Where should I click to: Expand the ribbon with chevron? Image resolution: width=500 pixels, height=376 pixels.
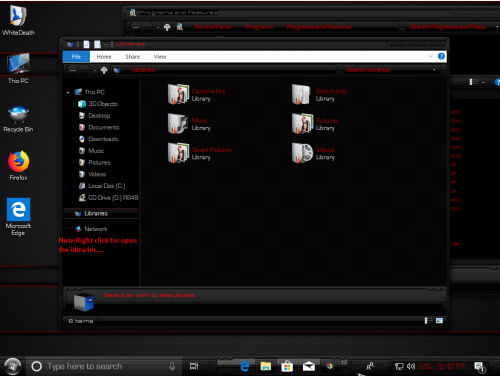pyautogui.click(x=430, y=56)
